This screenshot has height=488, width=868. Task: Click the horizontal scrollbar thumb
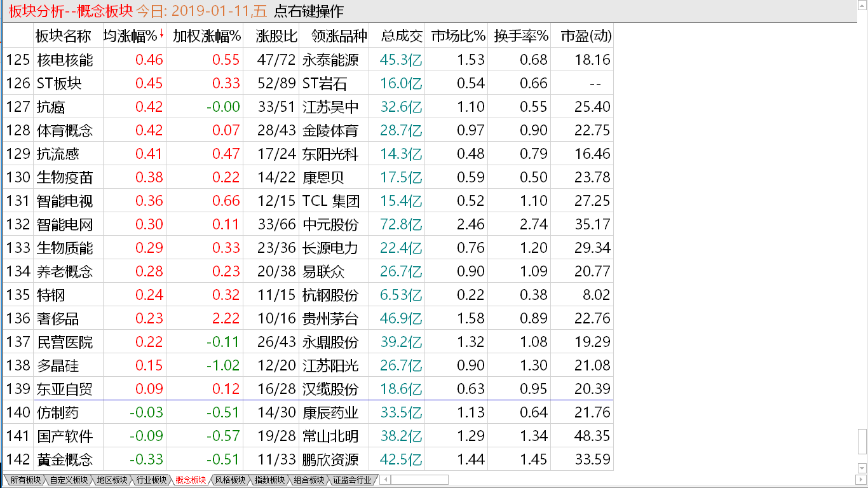(x=420, y=480)
